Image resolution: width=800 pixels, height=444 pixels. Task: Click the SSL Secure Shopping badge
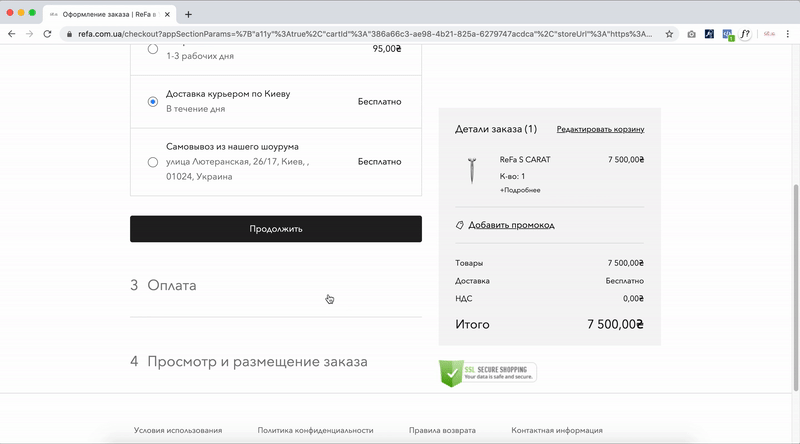488,373
